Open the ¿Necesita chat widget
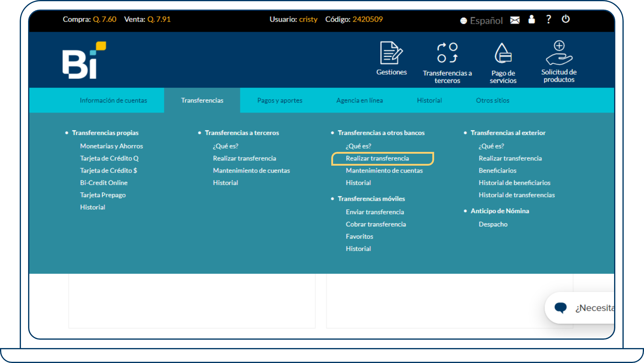This screenshot has width=644, height=363. (x=579, y=308)
